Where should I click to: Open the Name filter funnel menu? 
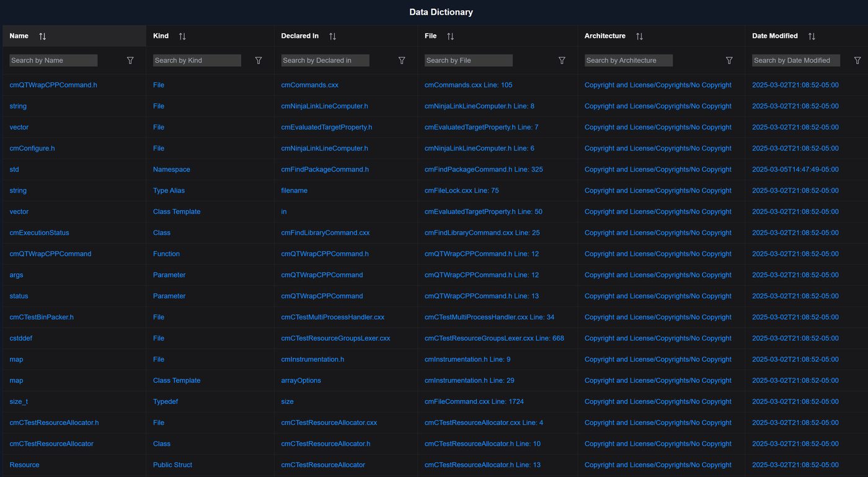click(130, 61)
